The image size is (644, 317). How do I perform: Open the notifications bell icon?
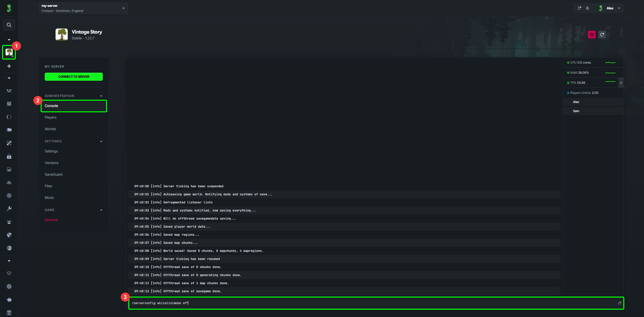coord(587,8)
